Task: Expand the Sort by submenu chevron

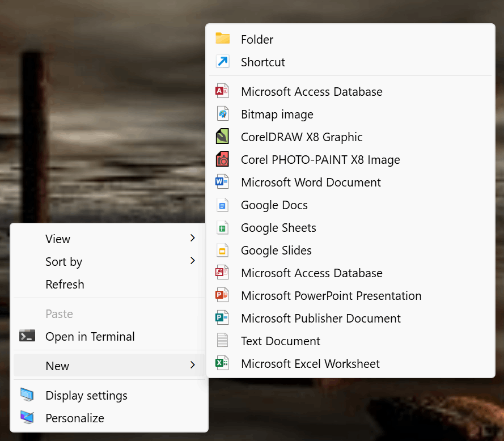Action: coord(193,261)
